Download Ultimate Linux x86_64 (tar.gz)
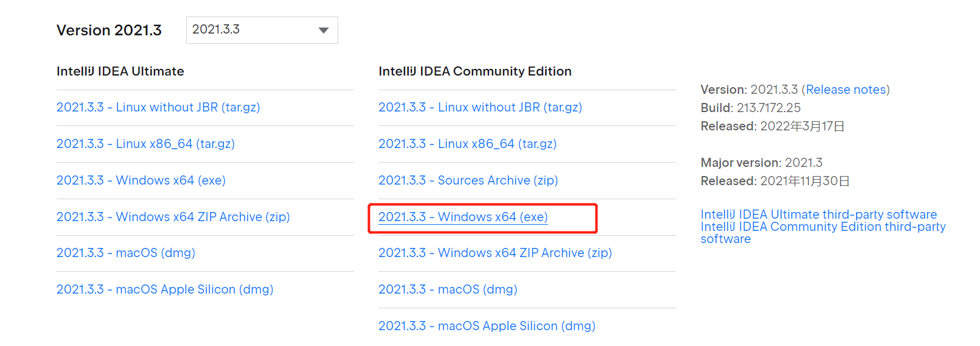Image resolution: width=980 pixels, height=346 pixels. (x=145, y=144)
